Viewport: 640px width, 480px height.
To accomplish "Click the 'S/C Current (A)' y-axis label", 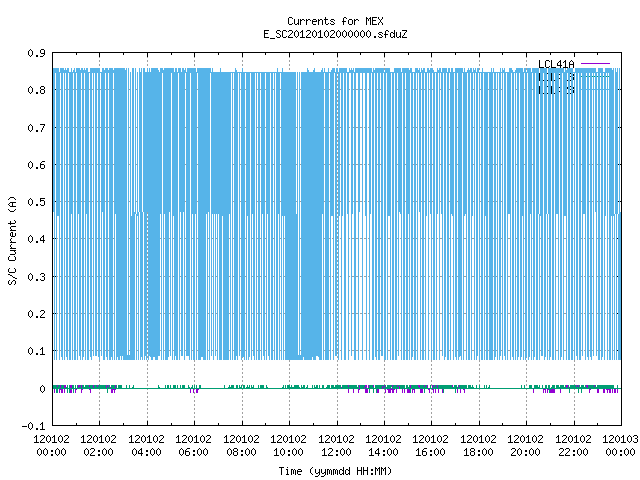I will [x=12, y=241].
